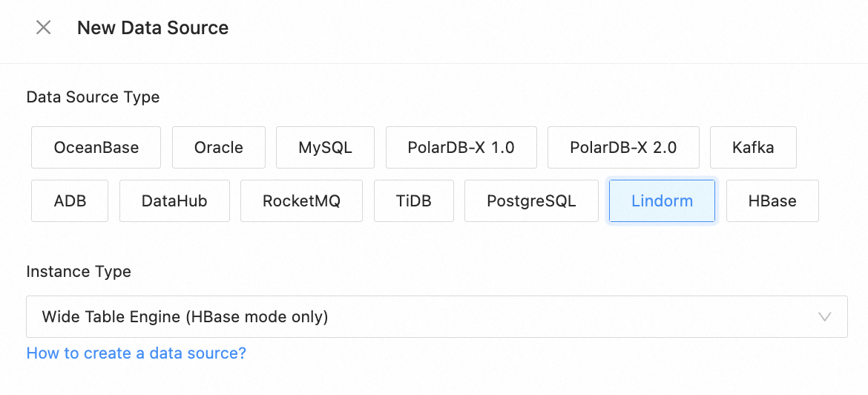Click the New Data Source title
868x395 pixels.
click(x=153, y=28)
